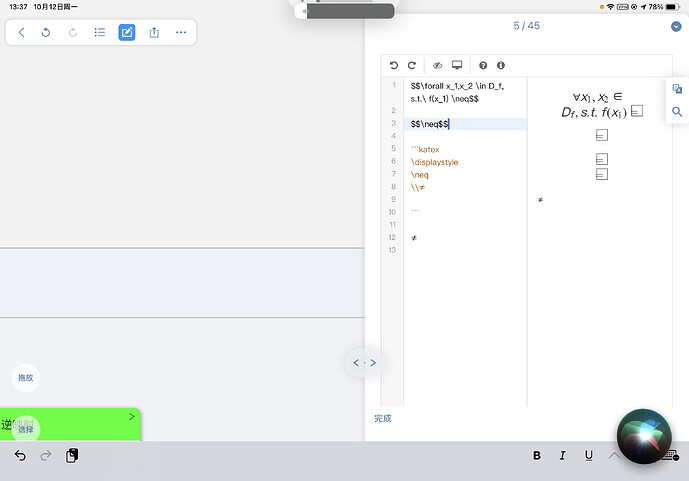Click the bottom bar redo arrow
This screenshot has width=689, height=481.
[x=46, y=456]
